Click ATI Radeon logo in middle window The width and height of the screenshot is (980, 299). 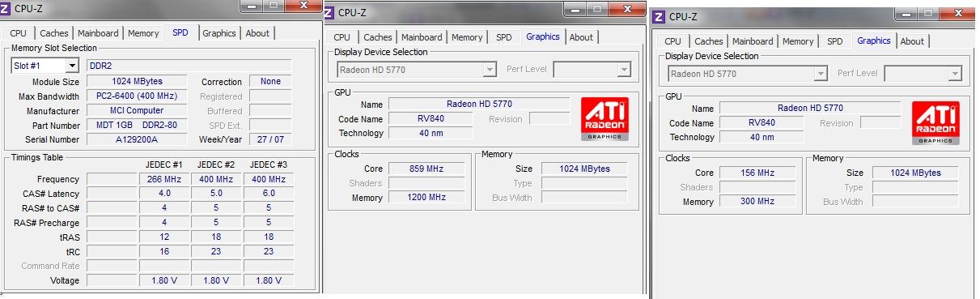[x=605, y=119]
